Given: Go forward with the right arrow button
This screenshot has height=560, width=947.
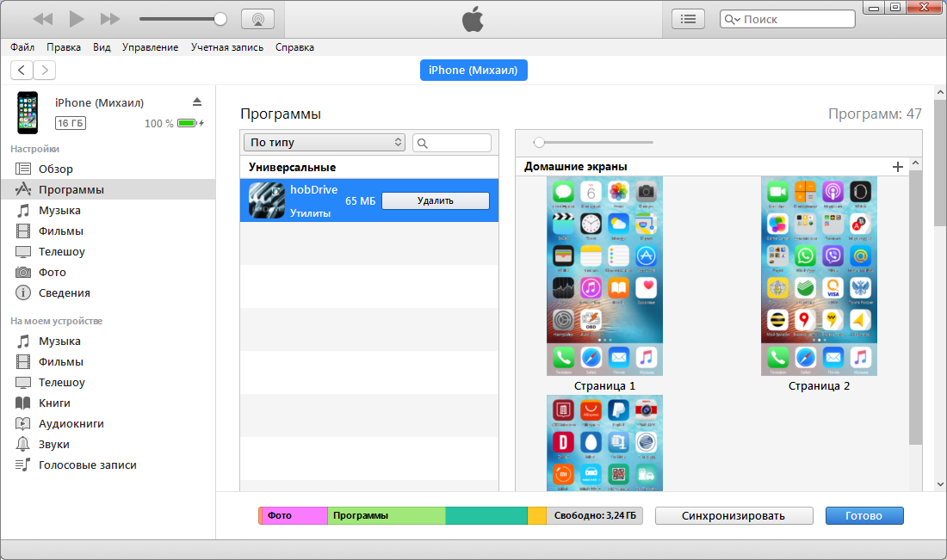Looking at the screenshot, I should (x=45, y=70).
